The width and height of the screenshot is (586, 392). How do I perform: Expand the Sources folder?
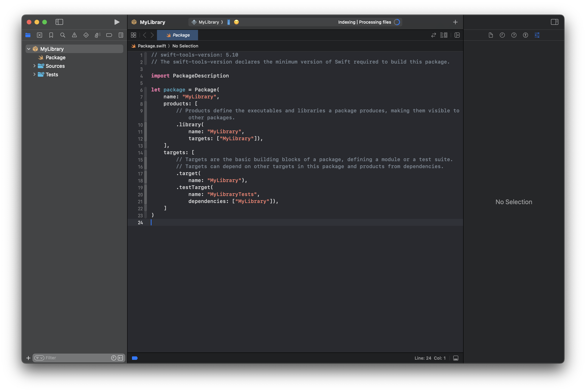point(34,66)
